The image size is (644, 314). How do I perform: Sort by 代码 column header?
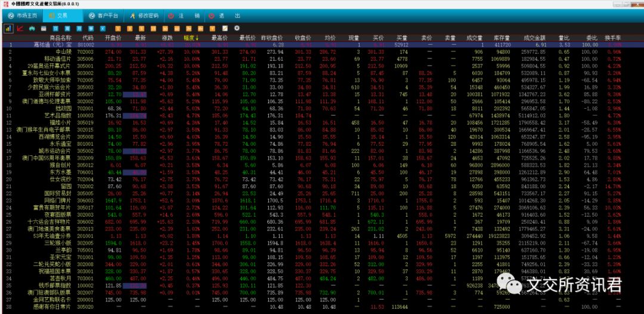(88, 38)
